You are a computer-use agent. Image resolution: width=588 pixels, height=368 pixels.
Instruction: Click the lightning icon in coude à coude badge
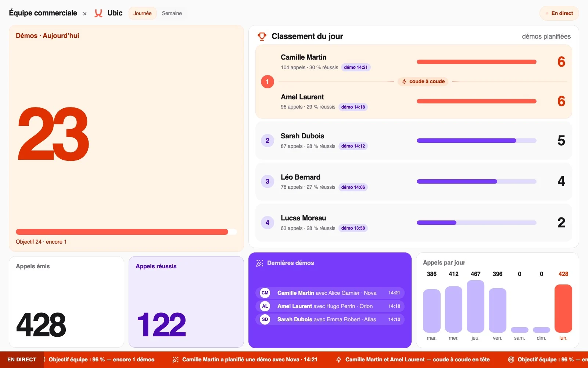(404, 82)
